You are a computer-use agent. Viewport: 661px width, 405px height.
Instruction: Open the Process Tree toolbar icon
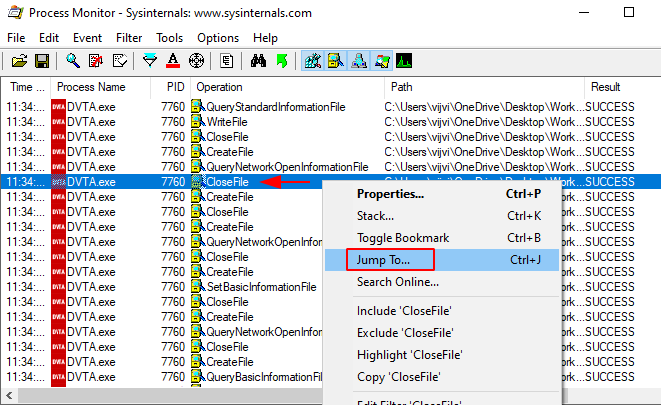pyautogui.click(x=226, y=61)
